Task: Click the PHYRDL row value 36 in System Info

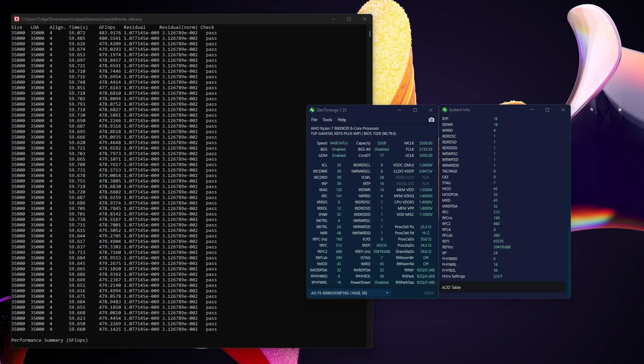Action: [x=495, y=270]
